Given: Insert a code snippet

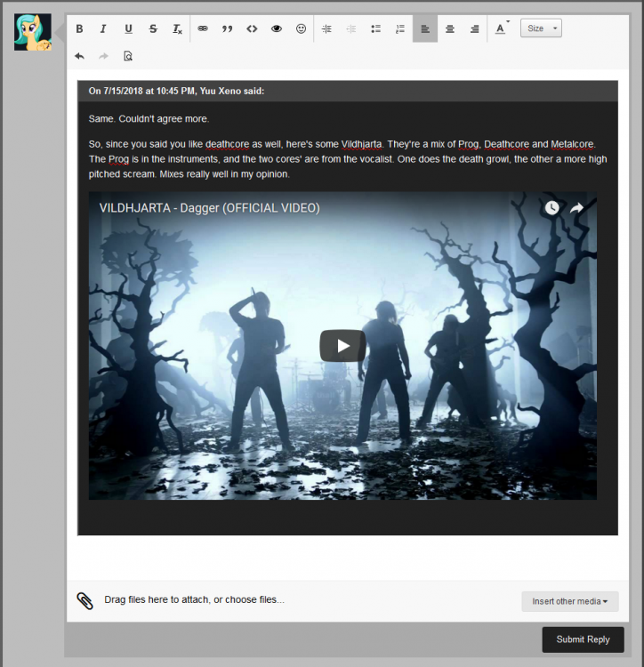Looking at the screenshot, I should [252, 28].
